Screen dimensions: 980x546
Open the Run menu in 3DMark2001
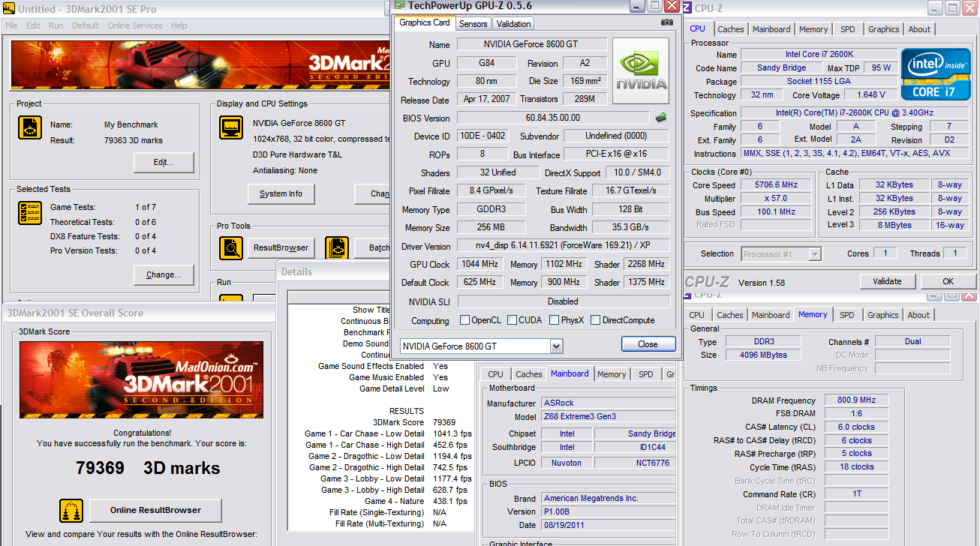pos(56,25)
